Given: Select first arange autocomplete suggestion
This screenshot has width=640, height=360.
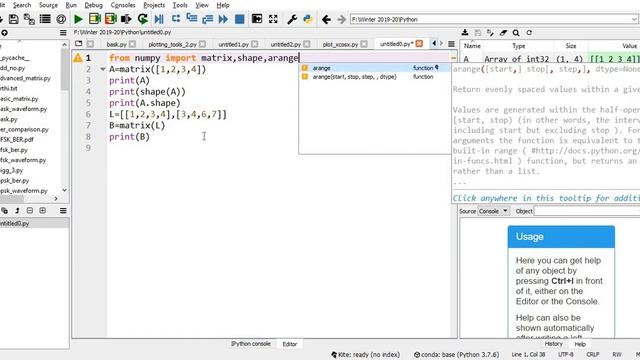Looking at the screenshot, I should tap(375, 68).
